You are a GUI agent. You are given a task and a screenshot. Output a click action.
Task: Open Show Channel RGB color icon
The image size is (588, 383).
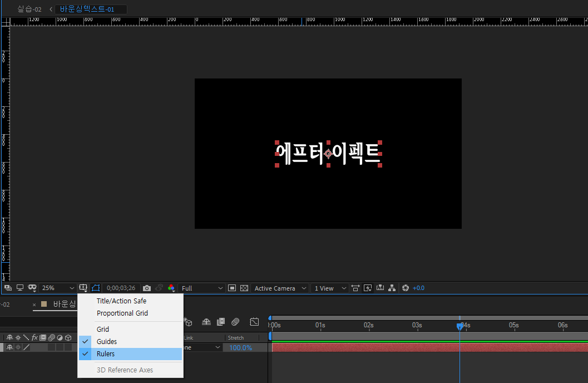tap(171, 288)
